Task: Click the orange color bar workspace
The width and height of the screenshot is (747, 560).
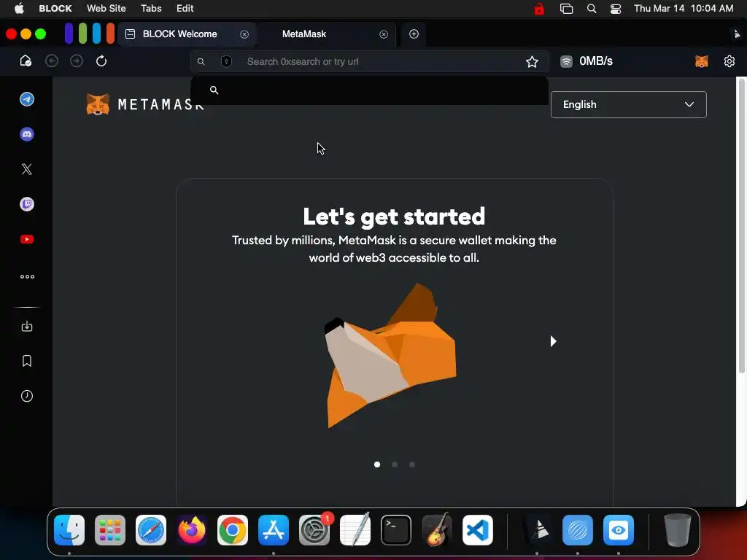Action: pyautogui.click(x=111, y=34)
